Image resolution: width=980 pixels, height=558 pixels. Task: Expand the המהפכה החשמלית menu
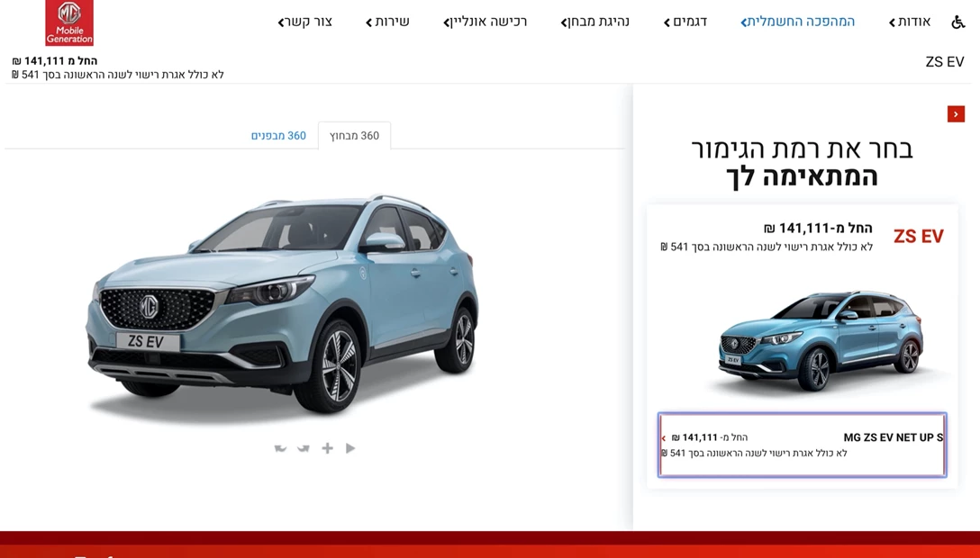pos(797,22)
